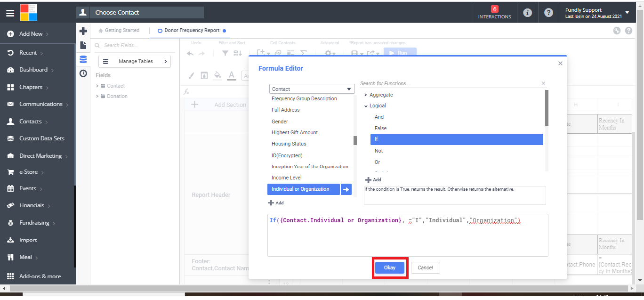The image size is (644, 300).
Task: Open the Manage Tables panel
Action: [135, 61]
